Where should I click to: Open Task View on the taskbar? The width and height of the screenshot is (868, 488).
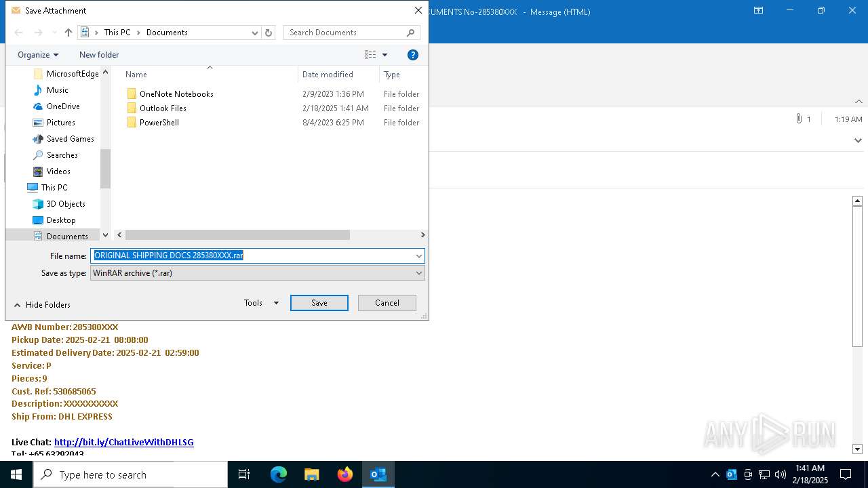[x=244, y=474]
